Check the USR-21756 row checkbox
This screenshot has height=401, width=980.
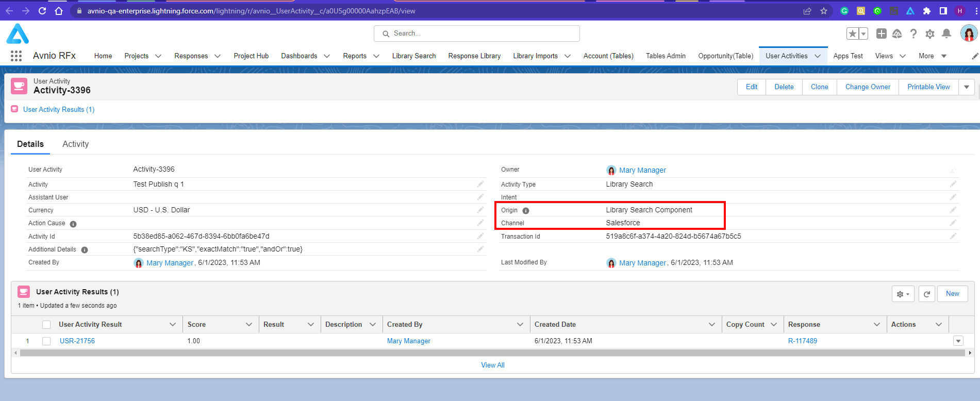click(x=46, y=341)
